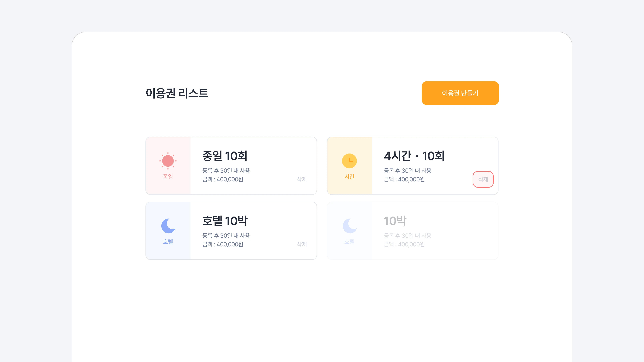This screenshot has height=362, width=644.
Task: Click the faded moon icon in 10박 card
Action: (350, 226)
